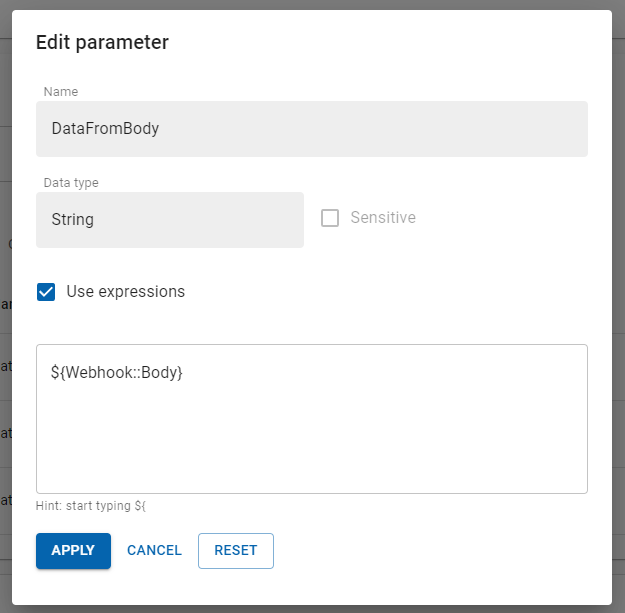The image size is (625, 613).
Task: Click the ${Webhook::Body} expression text
Action: pyautogui.click(x=116, y=372)
